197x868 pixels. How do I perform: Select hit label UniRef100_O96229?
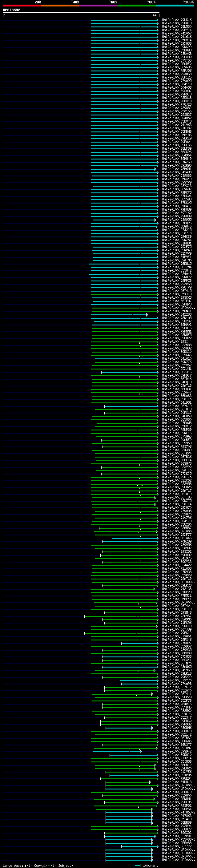pos(177,677)
